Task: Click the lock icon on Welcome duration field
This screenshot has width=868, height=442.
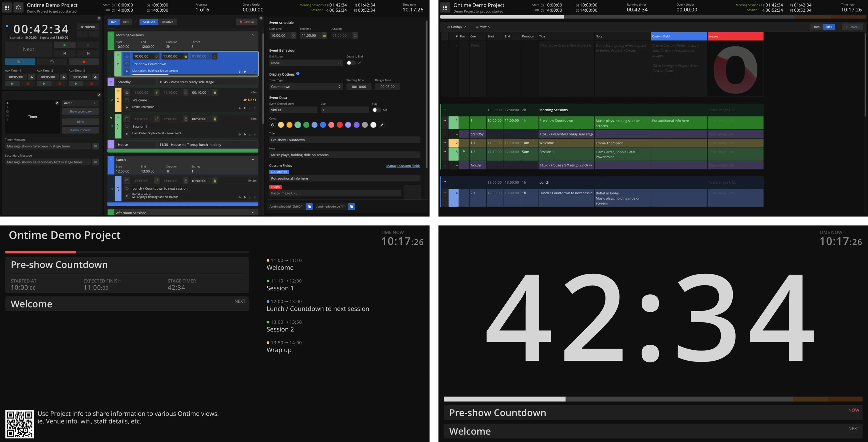Action: coord(215,92)
